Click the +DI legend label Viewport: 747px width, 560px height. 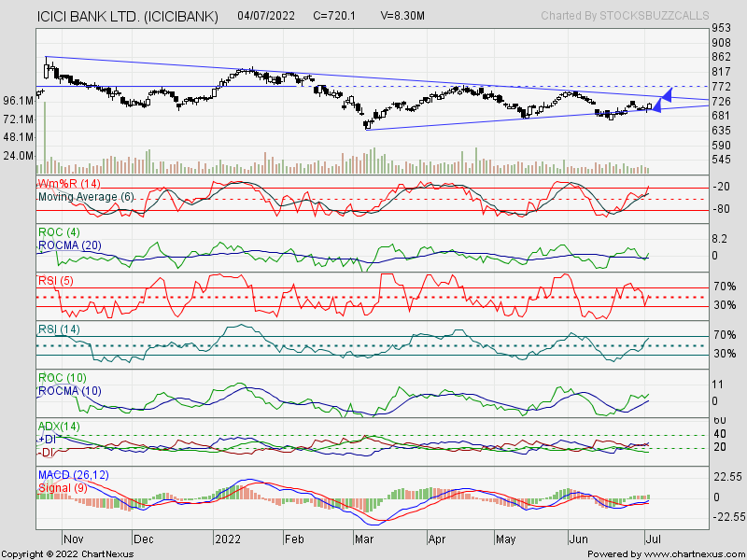point(48,440)
